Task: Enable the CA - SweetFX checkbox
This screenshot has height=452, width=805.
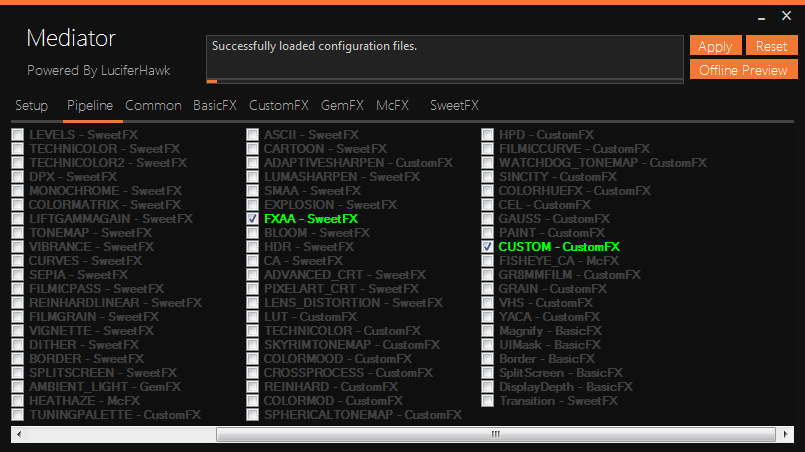Action: click(253, 261)
